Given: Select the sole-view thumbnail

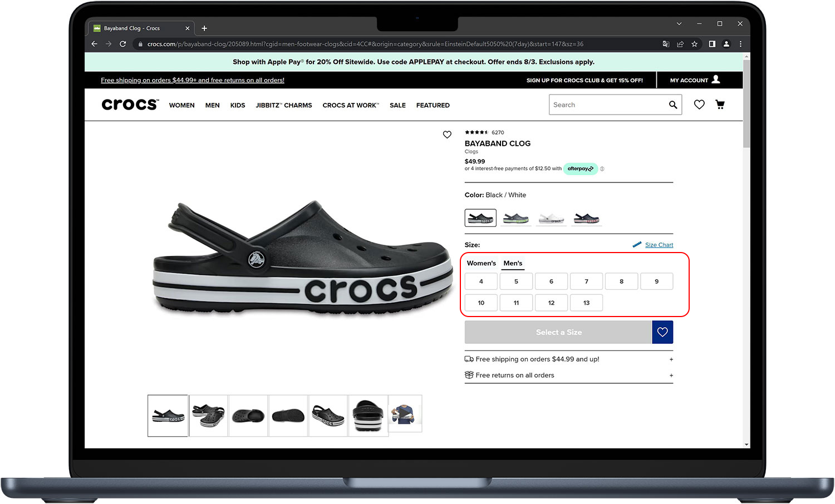Looking at the screenshot, I should point(288,416).
